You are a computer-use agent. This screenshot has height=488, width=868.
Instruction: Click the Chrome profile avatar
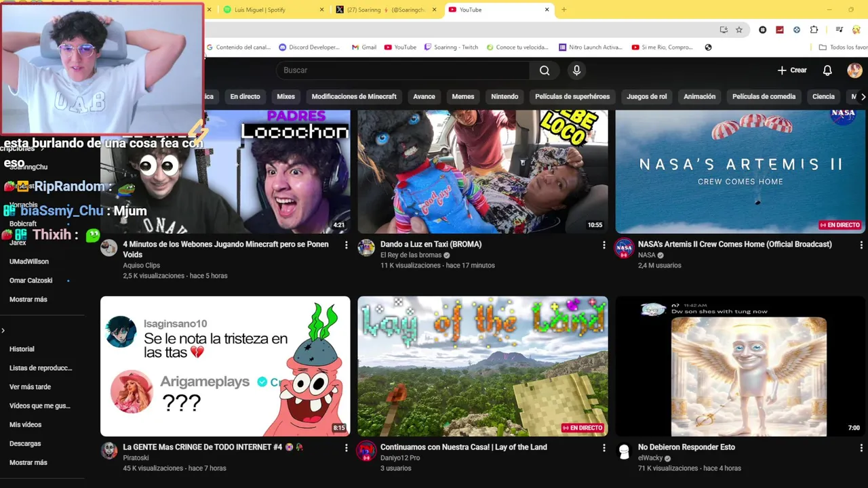(x=856, y=30)
